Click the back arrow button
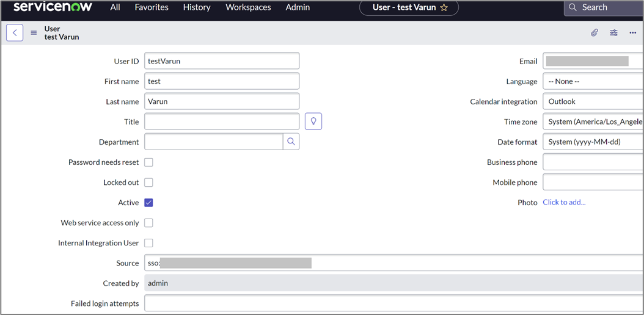644x315 pixels. [15, 33]
